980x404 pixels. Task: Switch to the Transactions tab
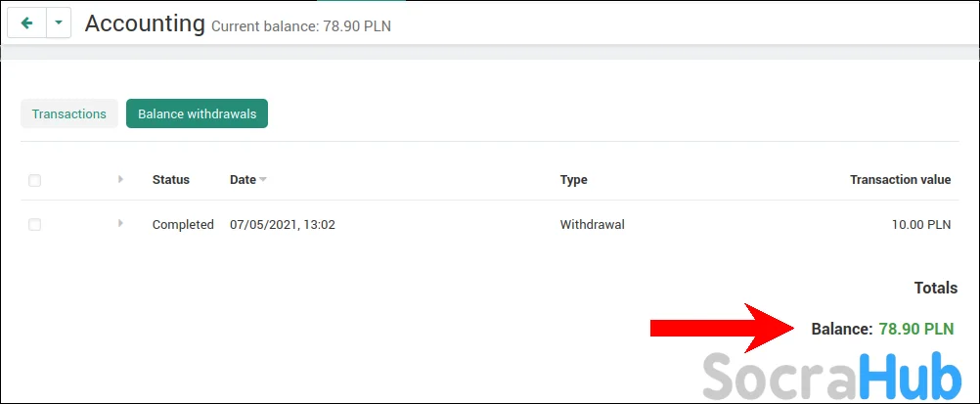click(x=68, y=114)
